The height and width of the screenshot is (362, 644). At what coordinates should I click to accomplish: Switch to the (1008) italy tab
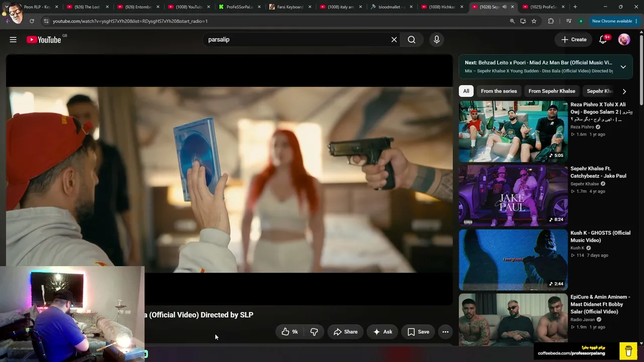[341, 7]
